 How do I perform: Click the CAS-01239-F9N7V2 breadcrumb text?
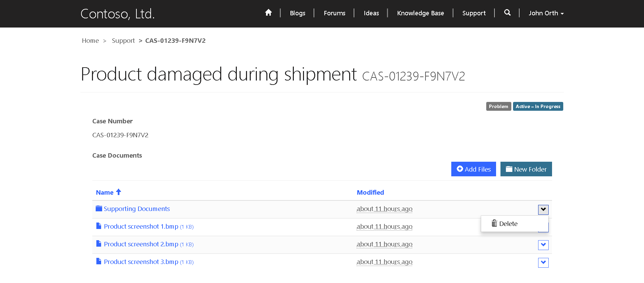(x=175, y=41)
